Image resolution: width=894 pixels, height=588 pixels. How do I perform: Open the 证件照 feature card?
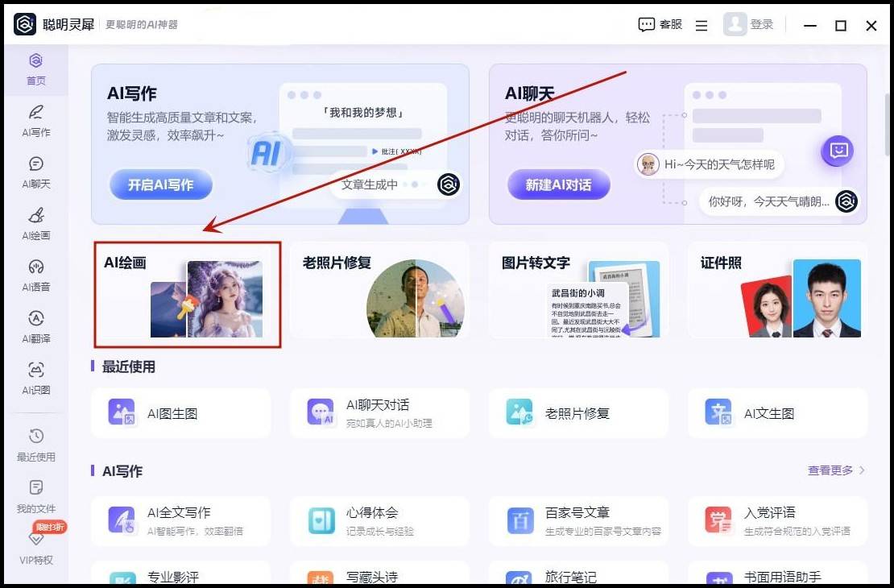778,290
